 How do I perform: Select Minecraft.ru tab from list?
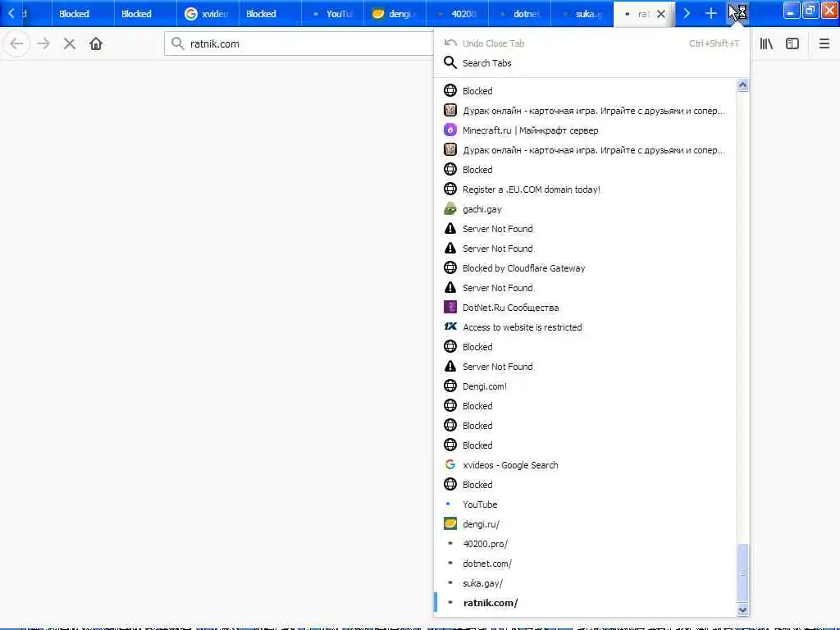(586, 130)
